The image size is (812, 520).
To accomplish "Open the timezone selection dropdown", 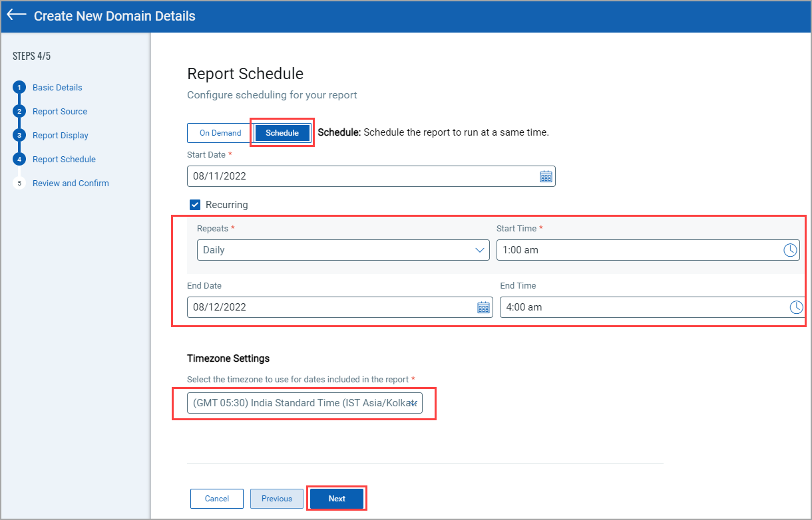I will [304, 403].
